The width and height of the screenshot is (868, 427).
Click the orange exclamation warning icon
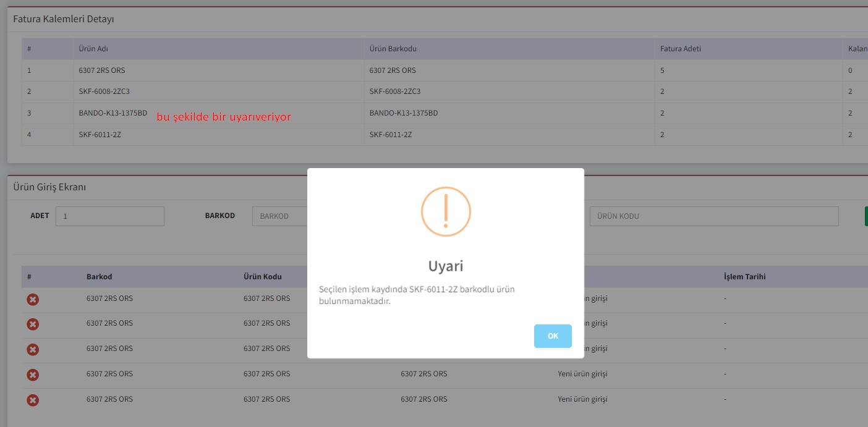pyautogui.click(x=446, y=211)
